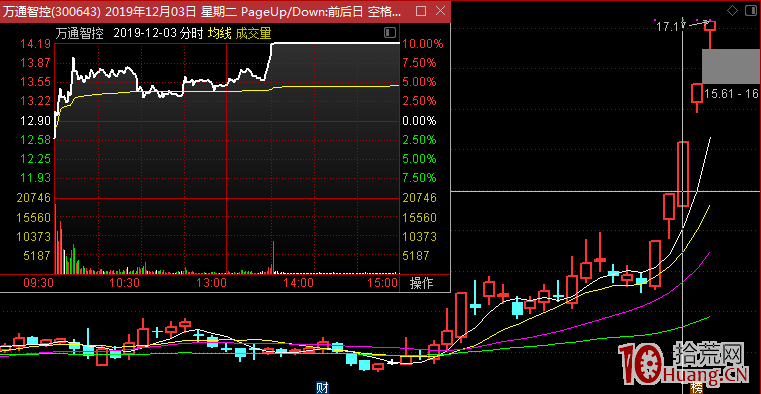
Task: Select the 成交量 volume label
Action: (x=253, y=33)
